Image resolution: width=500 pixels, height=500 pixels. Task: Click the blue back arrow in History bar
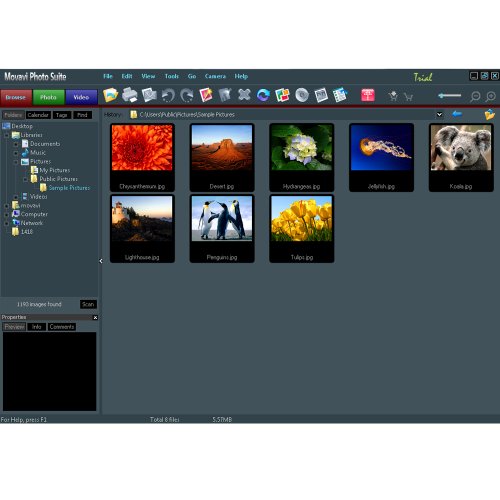[457, 114]
